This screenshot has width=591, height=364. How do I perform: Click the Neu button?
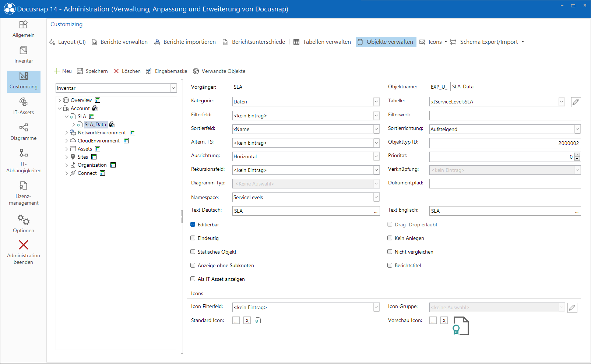[63, 71]
